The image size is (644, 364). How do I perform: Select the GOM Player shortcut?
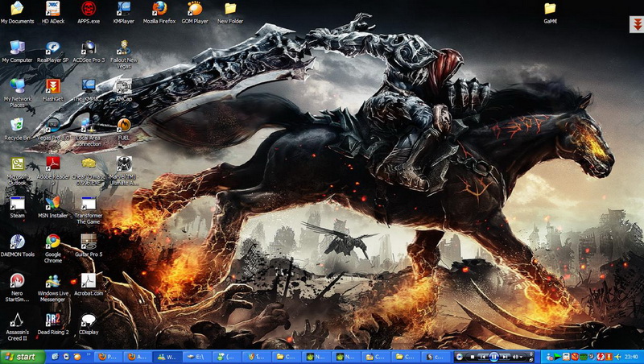195,13
